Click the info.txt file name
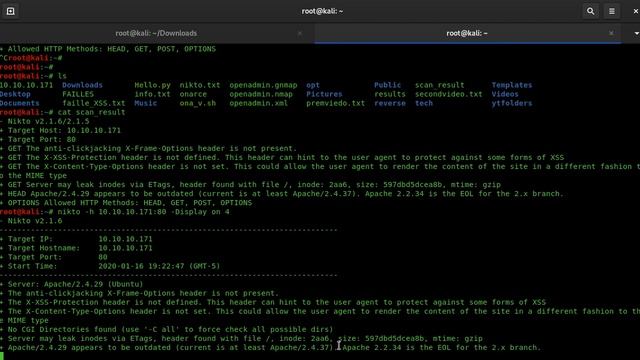Image resolution: width=640 pixels, height=360 pixels. coord(152,94)
